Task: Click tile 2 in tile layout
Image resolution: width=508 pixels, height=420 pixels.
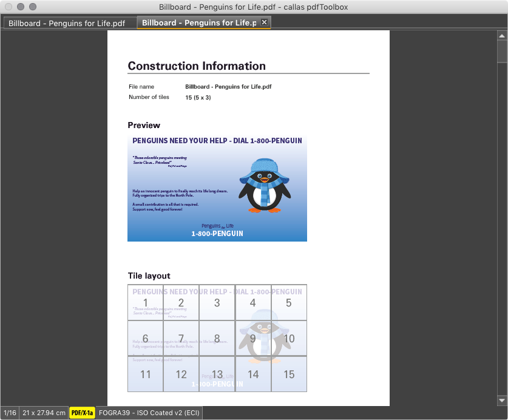Action: pos(181,303)
